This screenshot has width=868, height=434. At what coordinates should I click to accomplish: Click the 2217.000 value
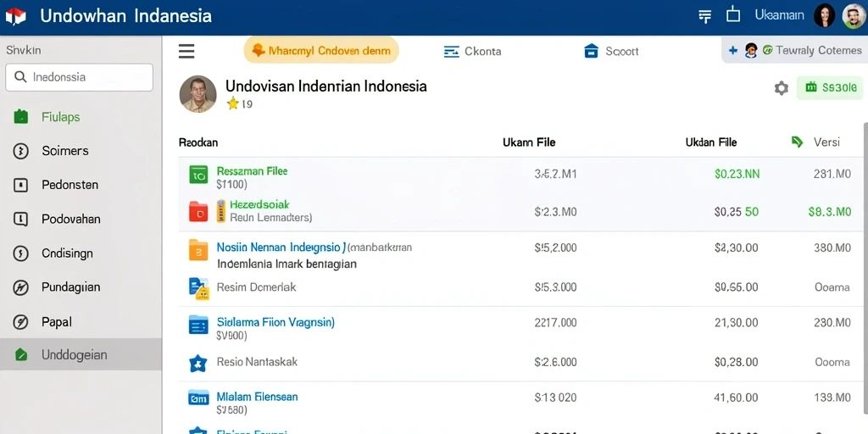[x=556, y=323]
